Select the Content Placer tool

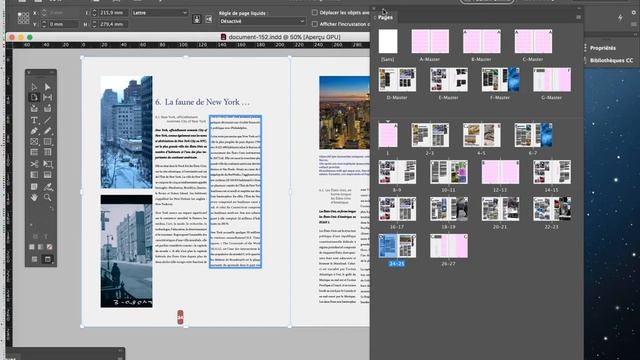tap(47, 108)
